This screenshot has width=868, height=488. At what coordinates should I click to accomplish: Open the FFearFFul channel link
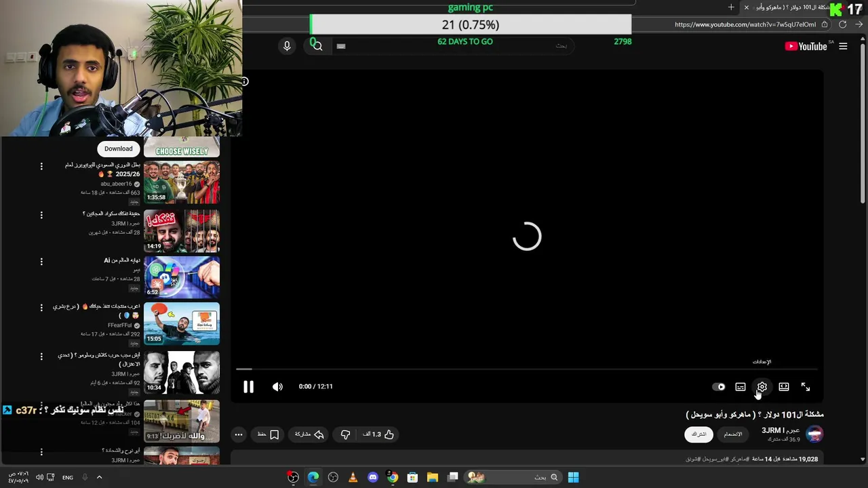pyautogui.click(x=119, y=325)
